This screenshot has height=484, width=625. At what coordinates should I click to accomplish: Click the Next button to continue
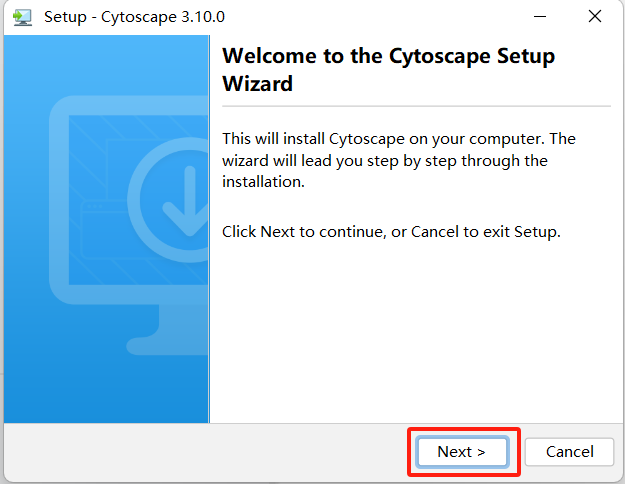461,452
